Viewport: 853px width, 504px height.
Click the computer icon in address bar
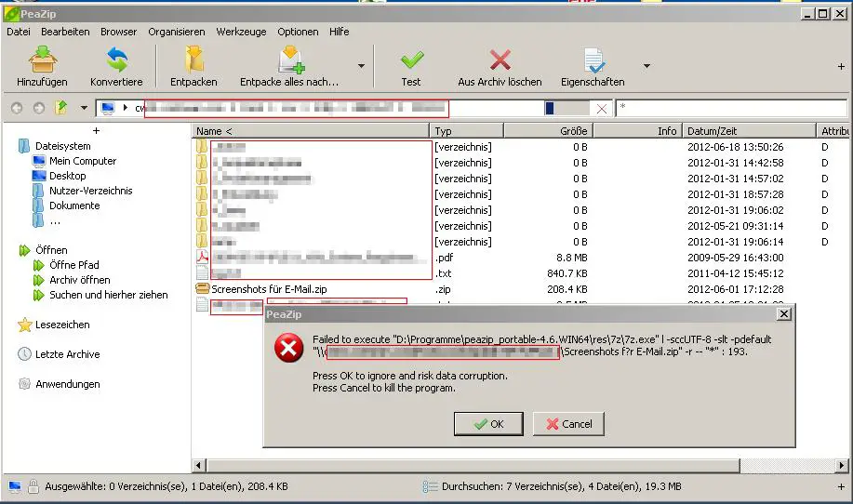point(108,108)
